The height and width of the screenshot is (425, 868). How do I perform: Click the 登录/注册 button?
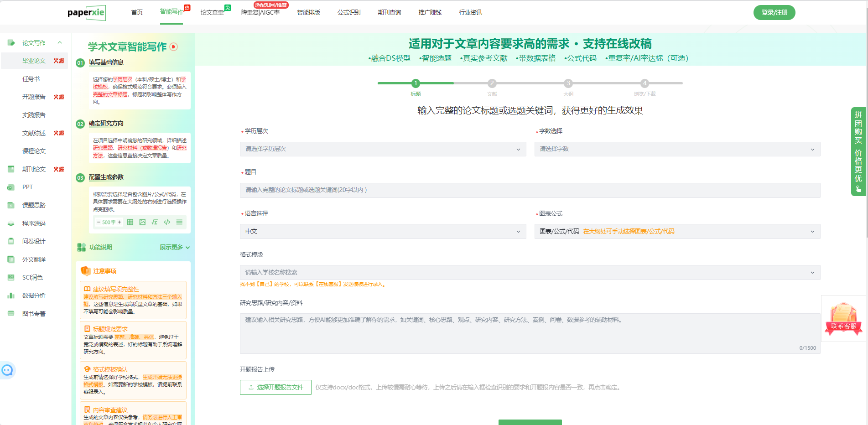774,12
